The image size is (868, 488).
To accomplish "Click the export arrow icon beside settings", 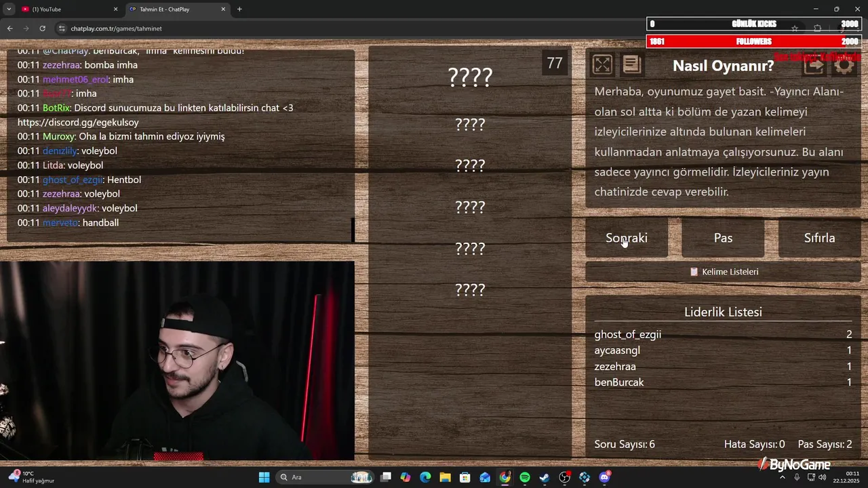I will pos(814,65).
